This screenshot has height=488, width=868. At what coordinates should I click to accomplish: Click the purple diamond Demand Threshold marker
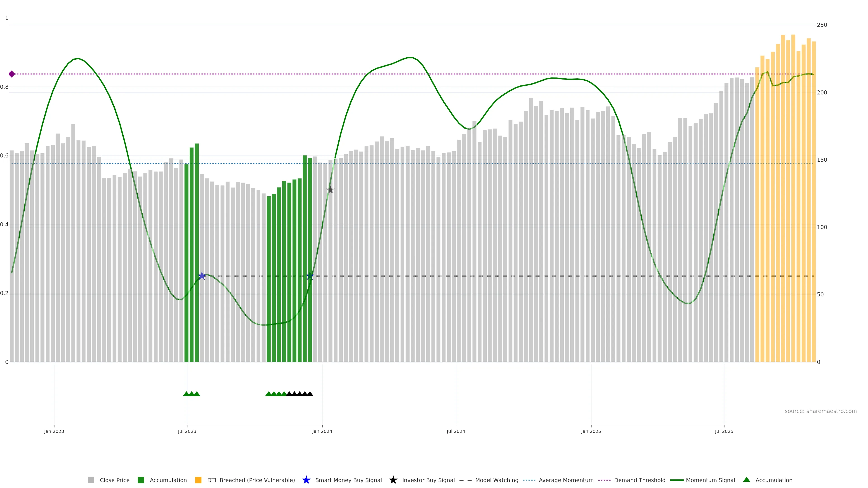12,74
